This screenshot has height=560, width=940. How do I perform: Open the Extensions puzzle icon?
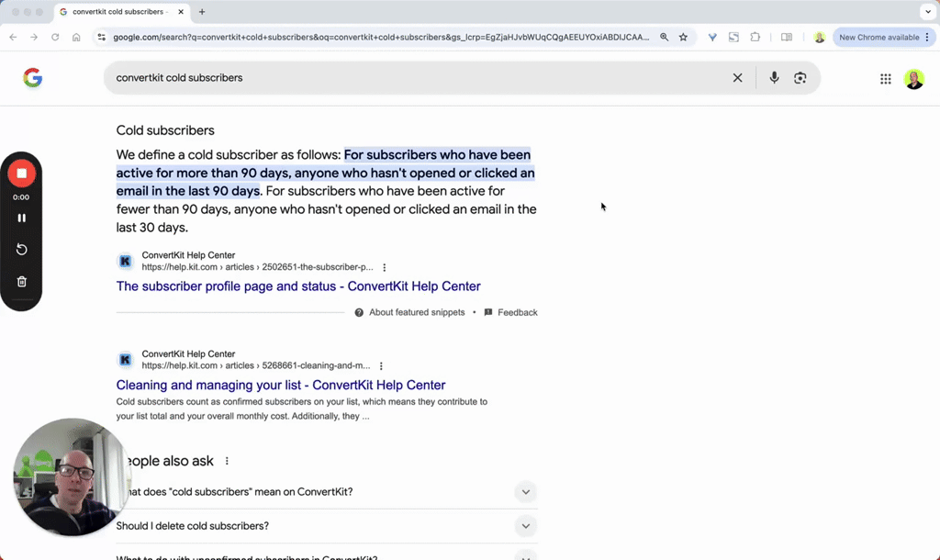point(755,37)
